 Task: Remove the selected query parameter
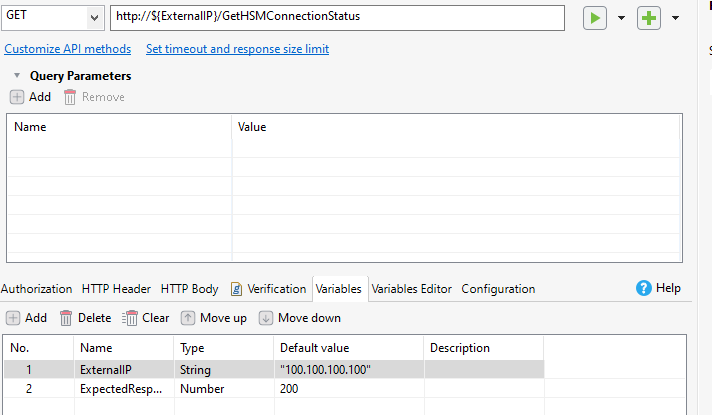94,97
